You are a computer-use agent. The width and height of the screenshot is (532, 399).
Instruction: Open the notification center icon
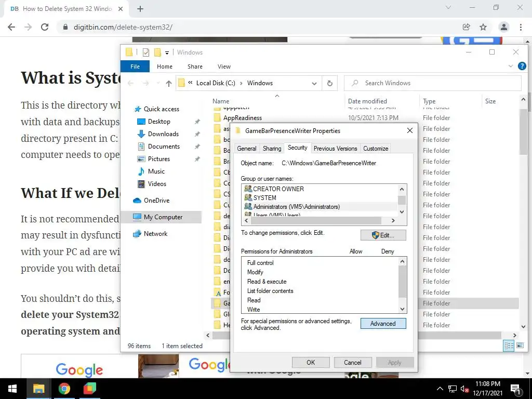point(515,389)
